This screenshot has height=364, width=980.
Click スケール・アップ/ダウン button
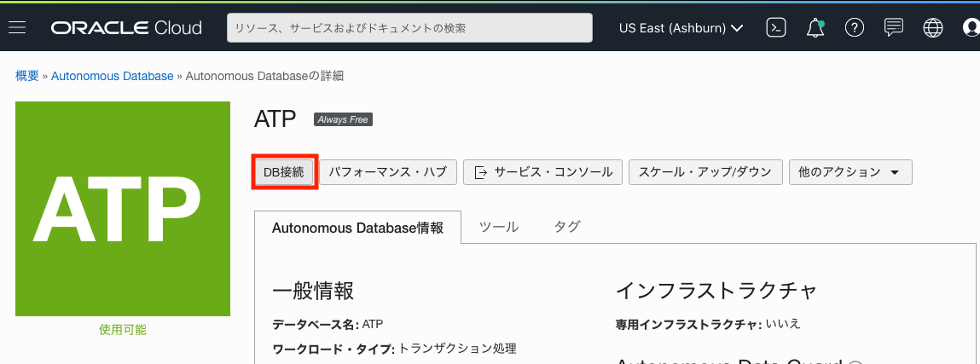click(x=705, y=172)
